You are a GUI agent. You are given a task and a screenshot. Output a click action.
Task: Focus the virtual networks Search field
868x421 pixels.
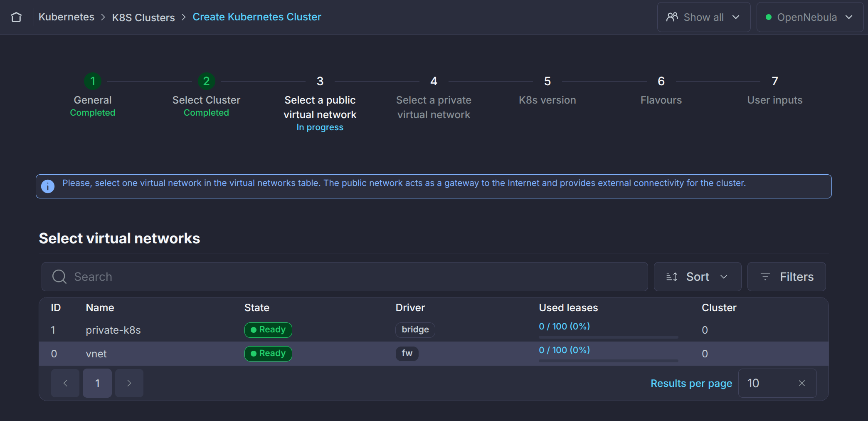click(345, 277)
